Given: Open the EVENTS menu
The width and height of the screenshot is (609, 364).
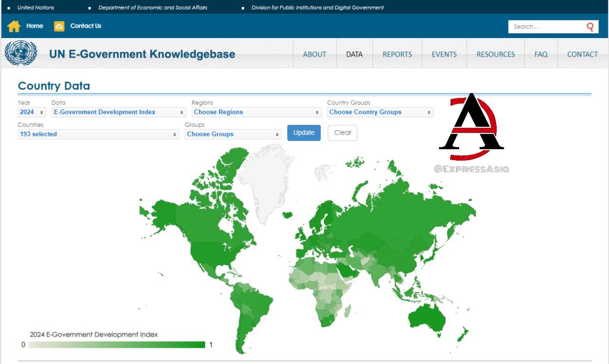Looking at the screenshot, I should [444, 54].
